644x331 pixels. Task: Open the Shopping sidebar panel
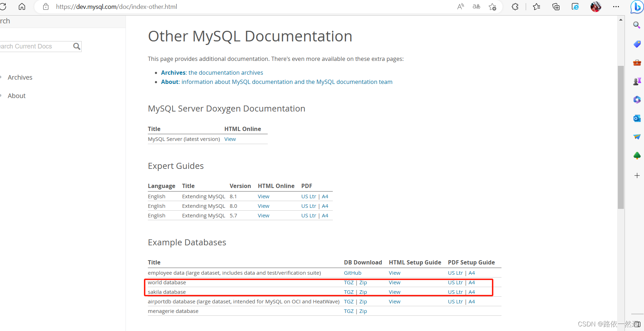point(637,44)
